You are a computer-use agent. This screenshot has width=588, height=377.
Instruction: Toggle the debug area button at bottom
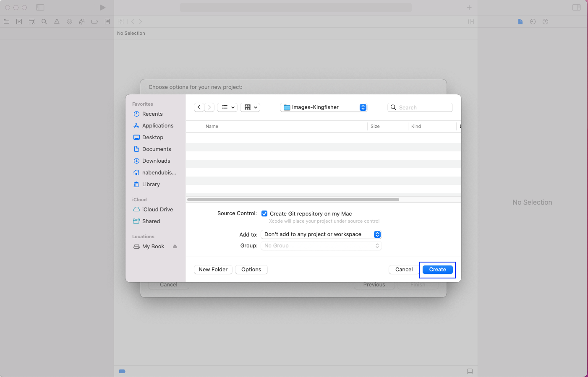point(470,372)
